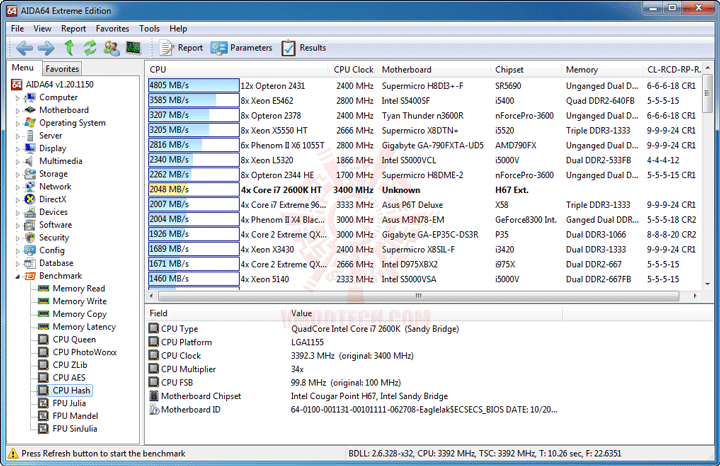This screenshot has width=720, height=466.
Task: Click the Refresh icon to start benchmark
Action: click(x=90, y=48)
